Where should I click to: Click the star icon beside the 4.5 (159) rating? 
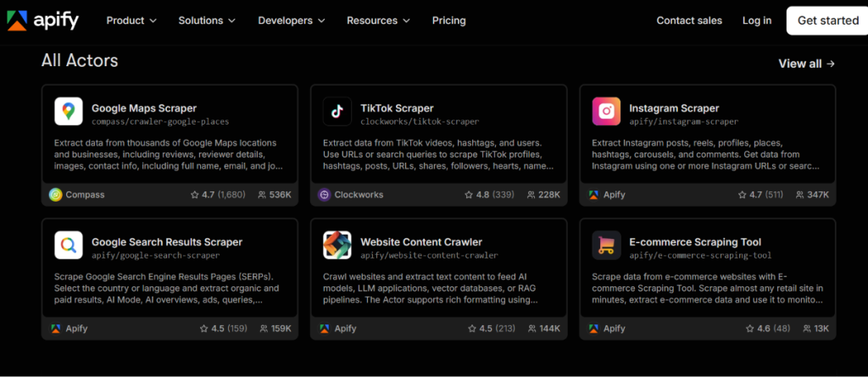click(203, 329)
